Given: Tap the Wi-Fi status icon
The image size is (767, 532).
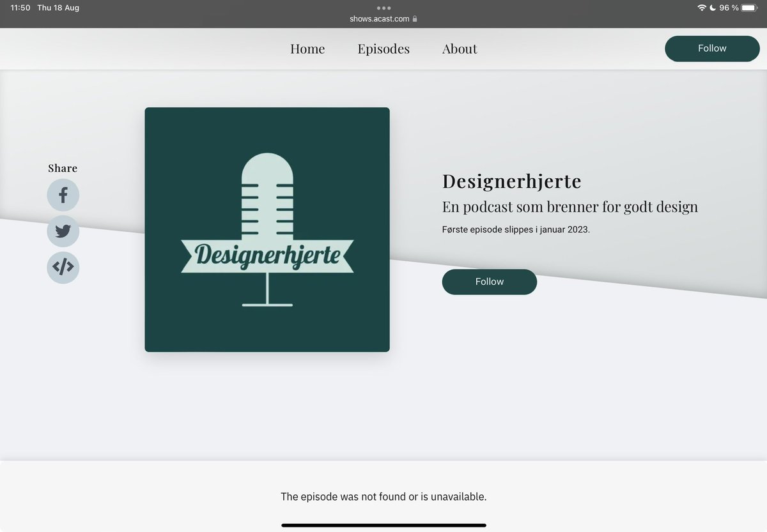Looking at the screenshot, I should (702, 8).
